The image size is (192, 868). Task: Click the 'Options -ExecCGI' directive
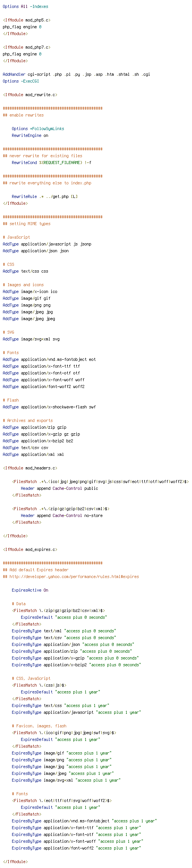coord(21,81)
